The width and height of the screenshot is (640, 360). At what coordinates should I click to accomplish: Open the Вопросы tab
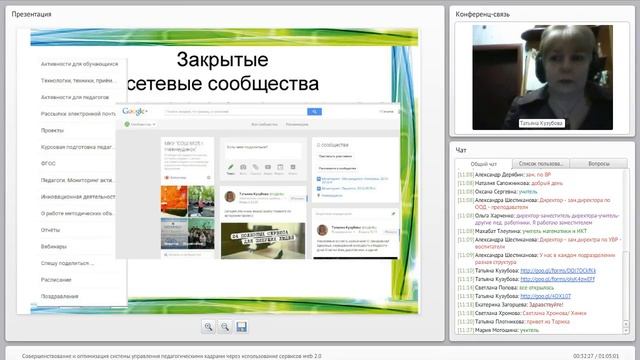[599, 163]
